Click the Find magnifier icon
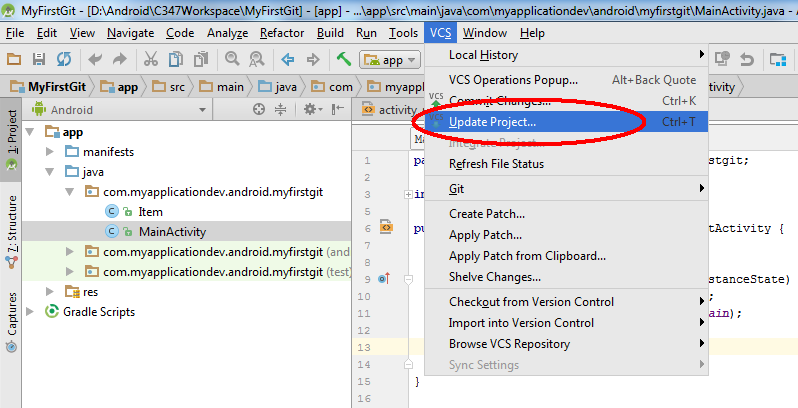Image resolution: width=798 pixels, height=408 pixels. pos(231,60)
